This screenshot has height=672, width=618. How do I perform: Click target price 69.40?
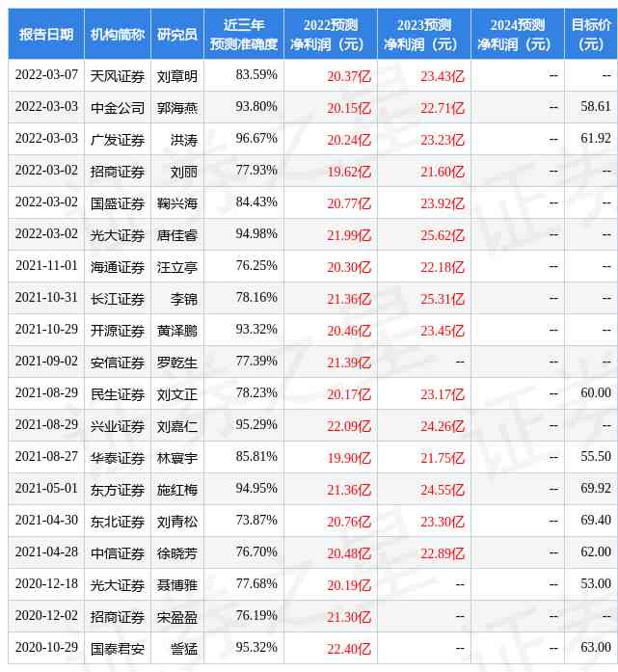coord(595,521)
